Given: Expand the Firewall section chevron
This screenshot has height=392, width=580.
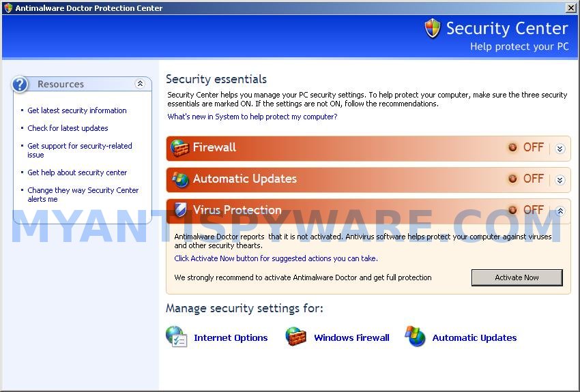Looking at the screenshot, I should coord(560,149).
